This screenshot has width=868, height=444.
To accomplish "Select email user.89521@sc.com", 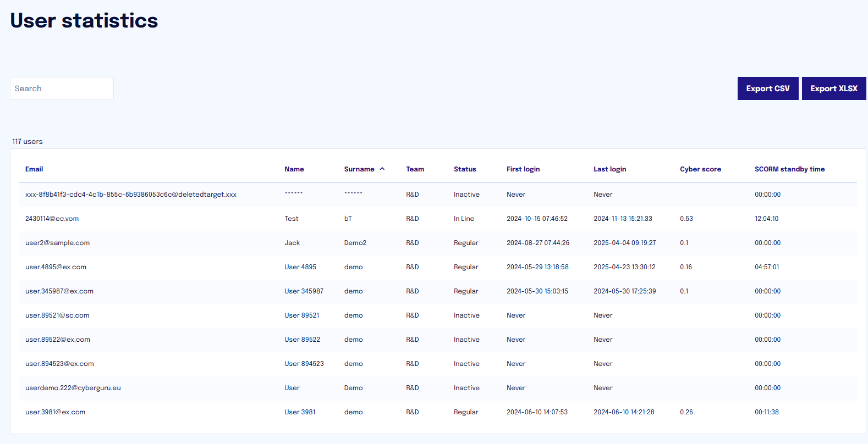I will pyautogui.click(x=57, y=315).
